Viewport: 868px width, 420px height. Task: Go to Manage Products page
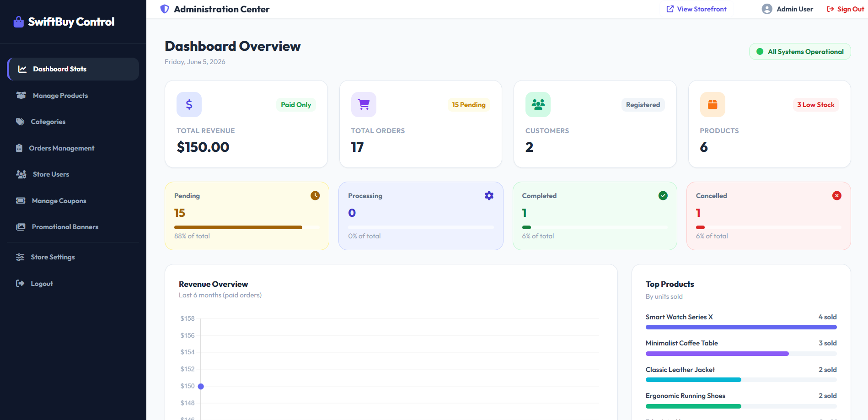pyautogui.click(x=73, y=96)
